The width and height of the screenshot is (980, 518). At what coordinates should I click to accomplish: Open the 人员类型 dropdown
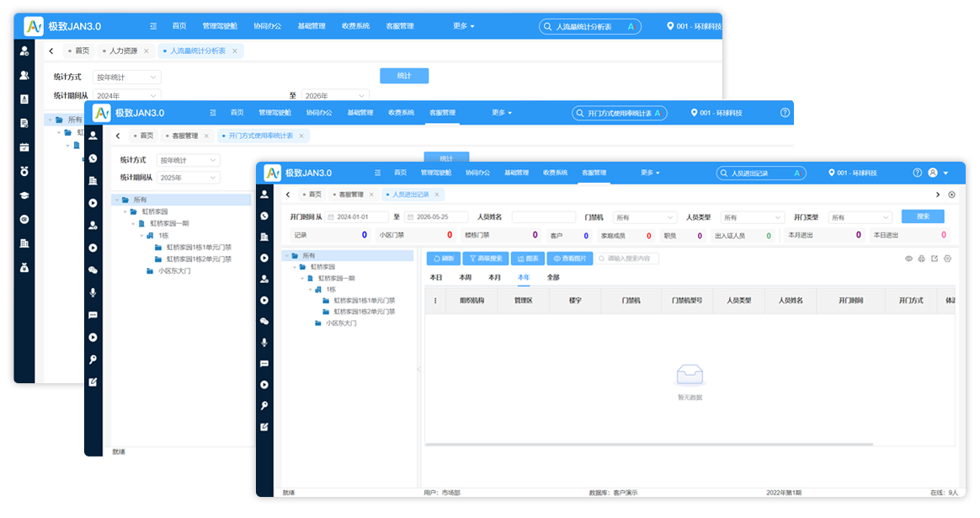(752, 217)
